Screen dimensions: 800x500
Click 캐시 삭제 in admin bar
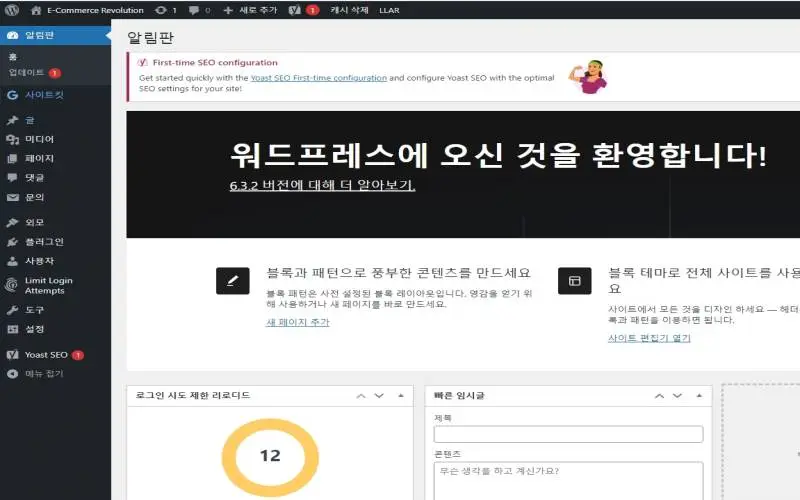pyautogui.click(x=349, y=10)
